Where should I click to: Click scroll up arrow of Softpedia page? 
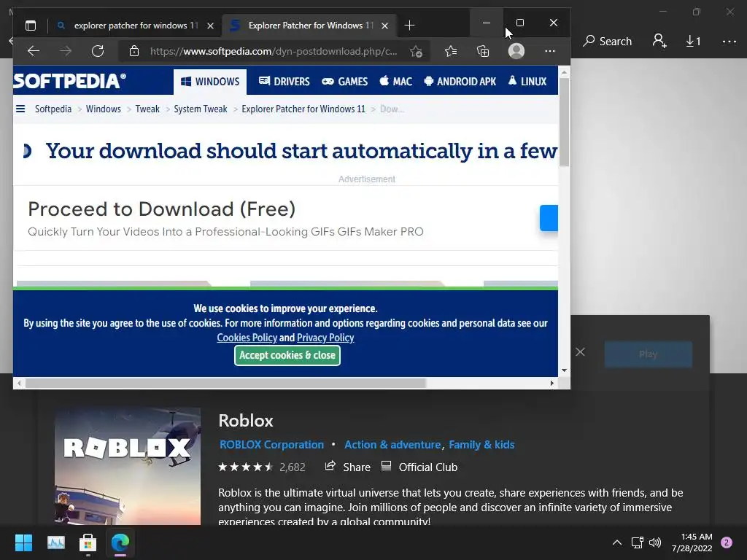point(564,73)
